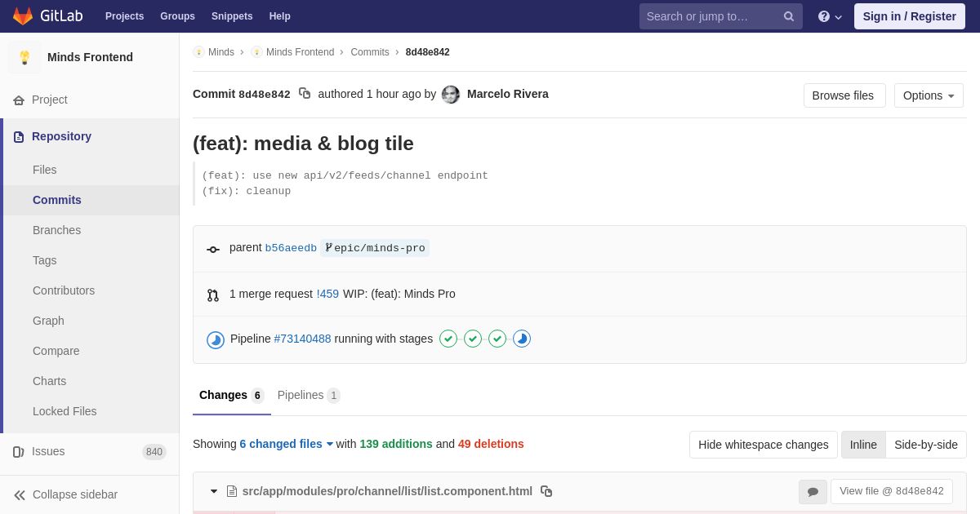980x514 pixels.
Task: Open Snippets in top navigation
Action: pyautogui.click(x=232, y=16)
